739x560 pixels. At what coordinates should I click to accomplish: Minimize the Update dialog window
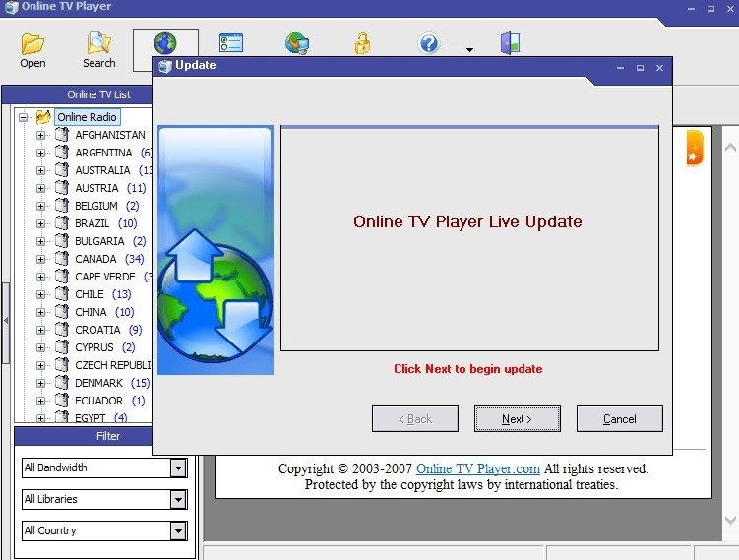point(620,68)
